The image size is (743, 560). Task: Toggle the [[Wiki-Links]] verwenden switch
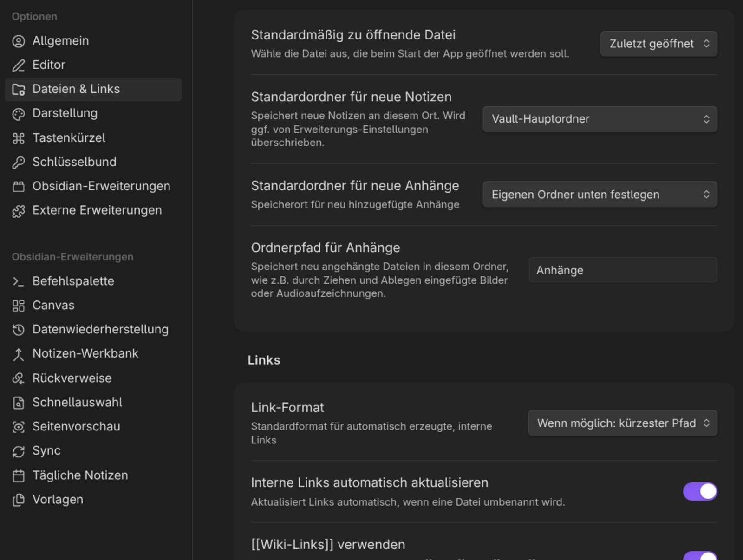(x=699, y=555)
